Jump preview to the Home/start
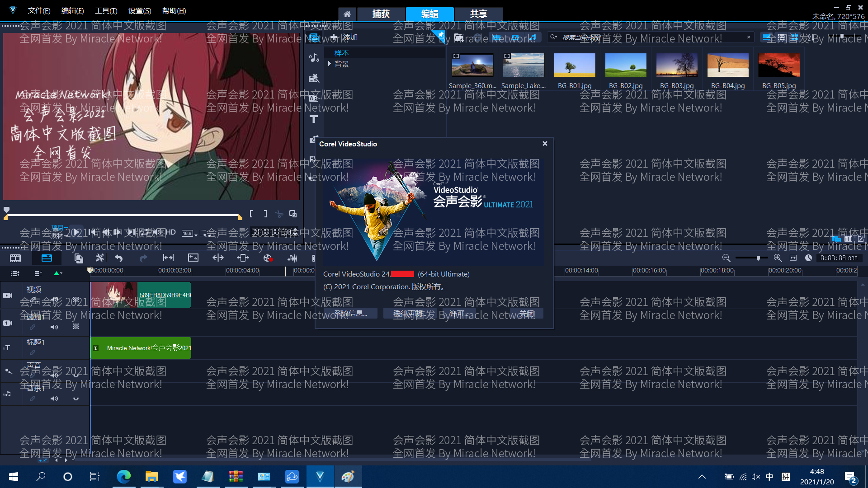Viewport: 868px width, 488px height. pos(92,232)
